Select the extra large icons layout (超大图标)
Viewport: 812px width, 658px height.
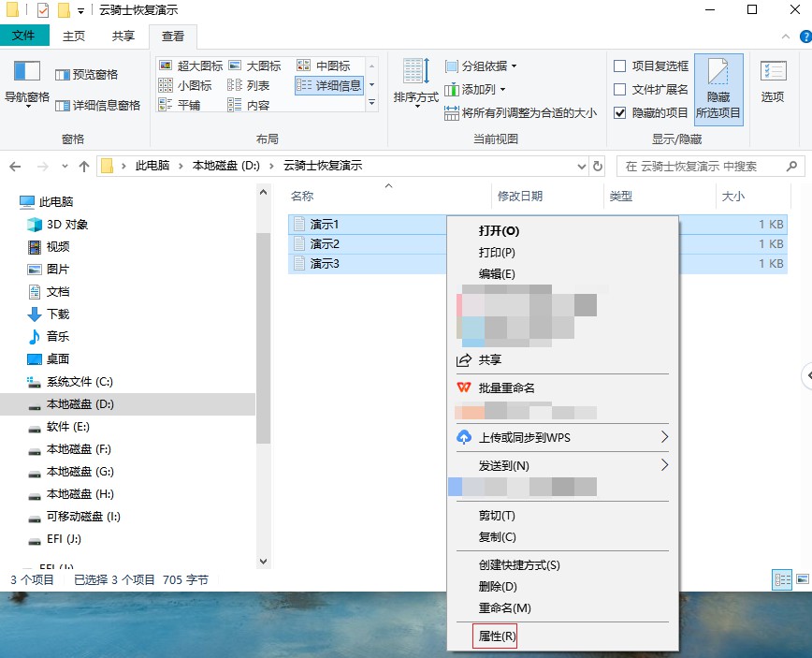point(191,66)
